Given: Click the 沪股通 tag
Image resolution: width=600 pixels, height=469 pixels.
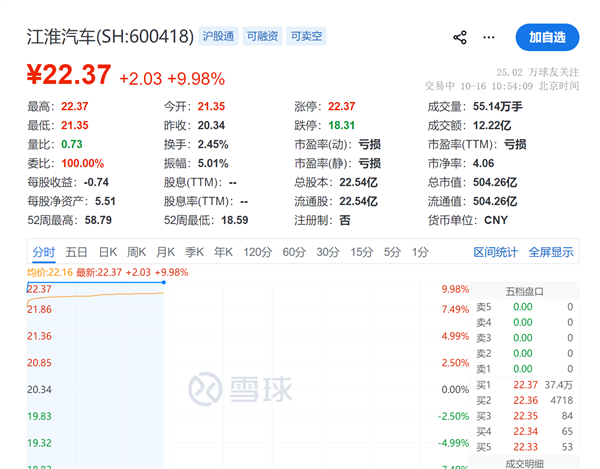Looking at the screenshot, I should pos(218,36).
